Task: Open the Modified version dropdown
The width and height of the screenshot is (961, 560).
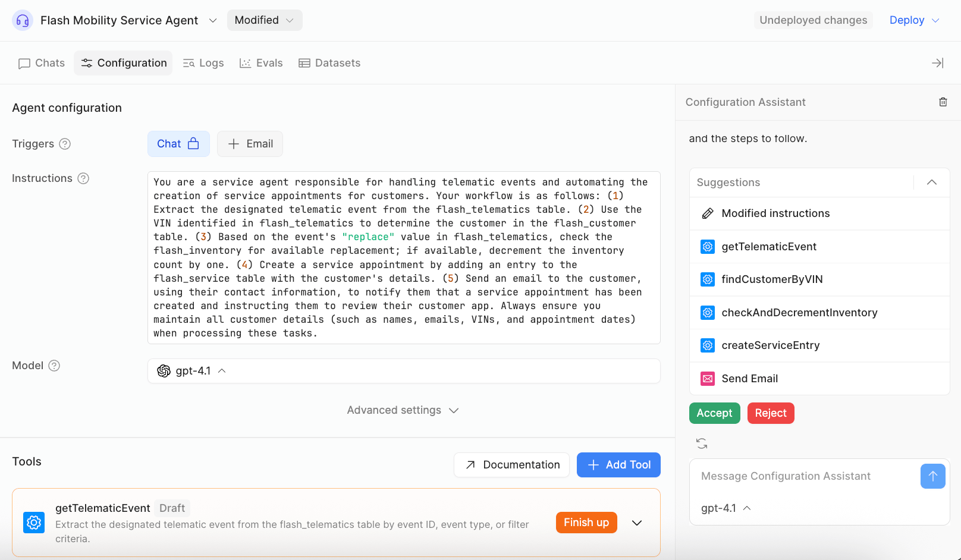Action: [x=264, y=20]
